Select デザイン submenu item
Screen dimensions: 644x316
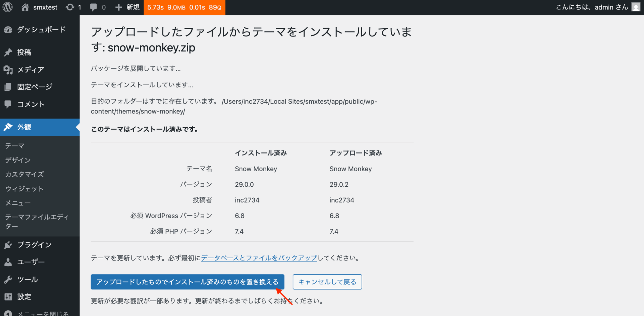[18, 160]
